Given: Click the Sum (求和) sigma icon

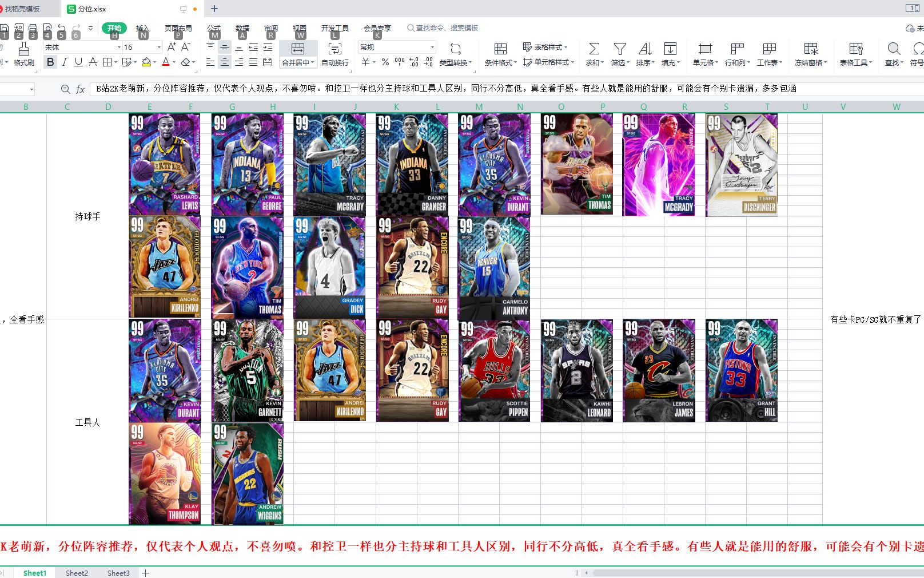Looking at the screenshot, I should click(594, 49).
